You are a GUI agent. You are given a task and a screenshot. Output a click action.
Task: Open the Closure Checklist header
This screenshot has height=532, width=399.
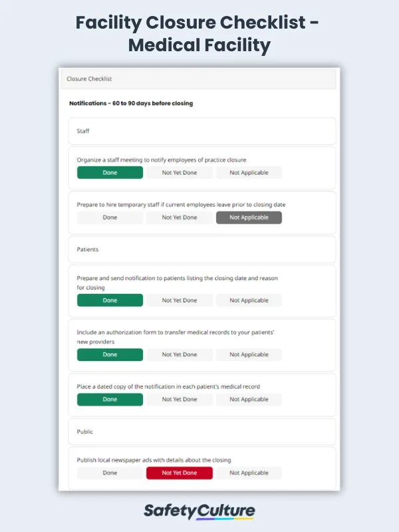coord(199,78)
